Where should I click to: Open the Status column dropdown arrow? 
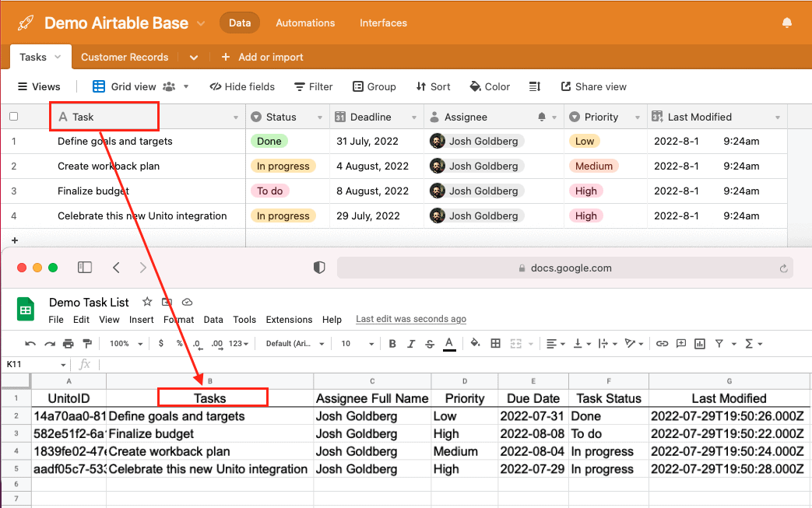320,117
